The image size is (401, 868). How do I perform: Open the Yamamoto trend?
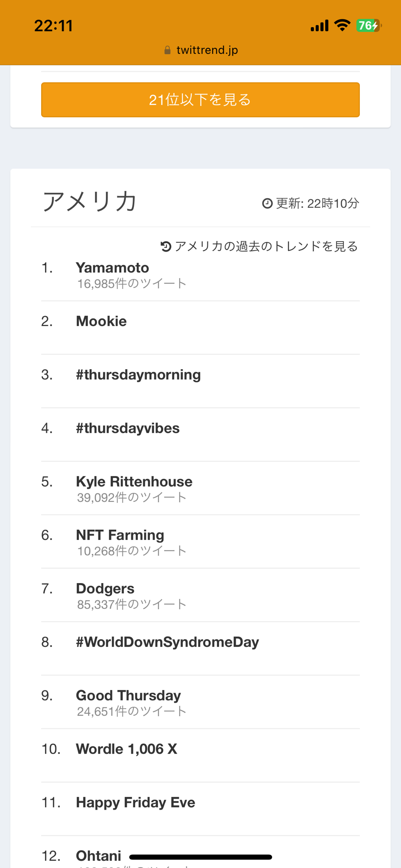tap(112, 268)
